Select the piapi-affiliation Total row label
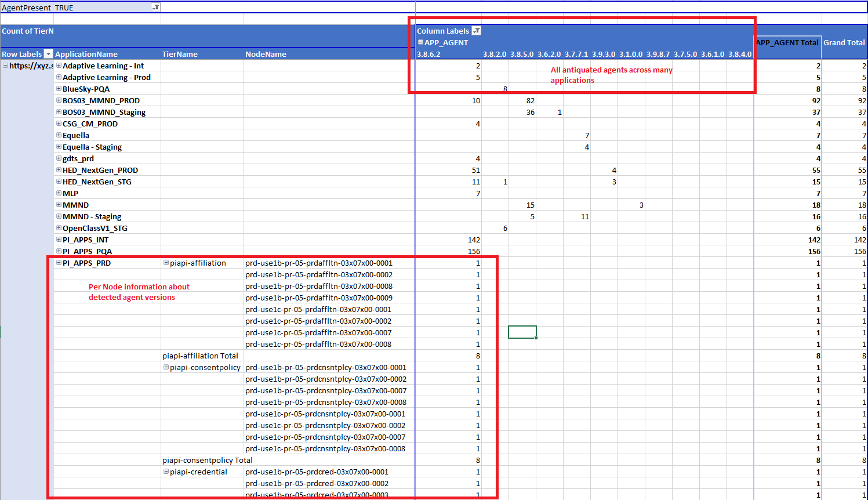Image resolution: width=868 pixels, height=500 pixels. pos(200,356)
